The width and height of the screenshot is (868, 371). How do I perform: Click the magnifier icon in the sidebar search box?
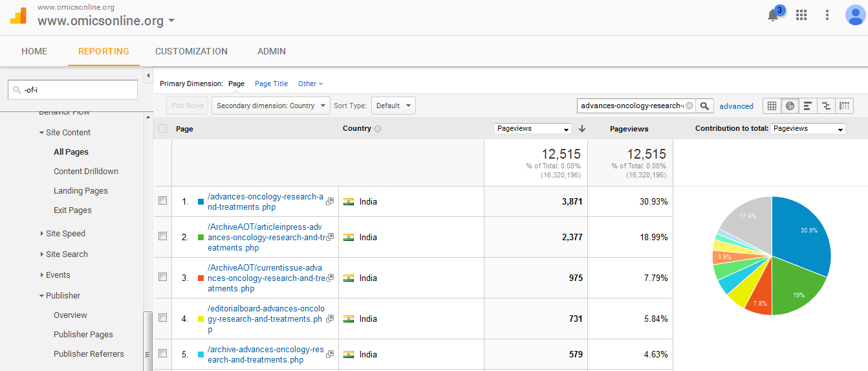(16, 90)
